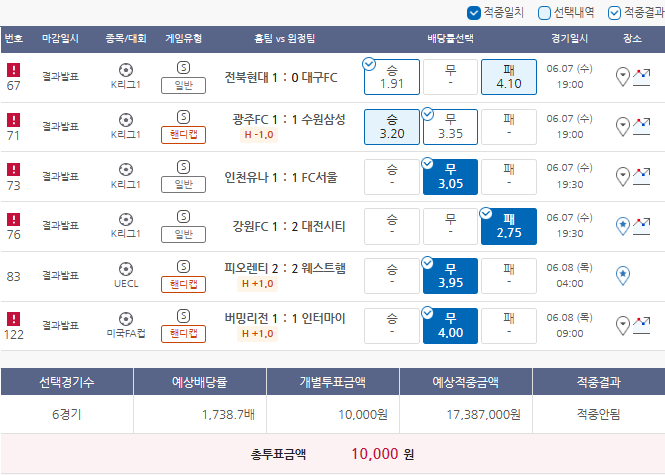Click match text 강원FC 1 : 2 대전시티
665x475 pixels.
point(289,226)
